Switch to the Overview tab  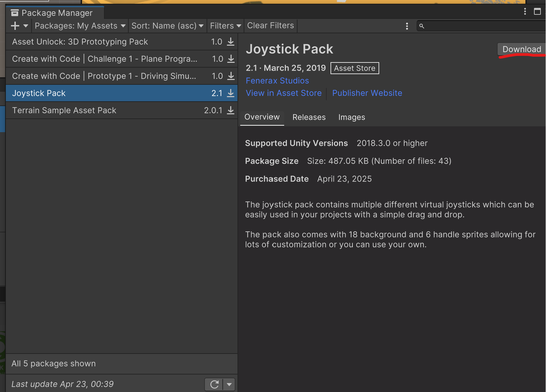(262, 117)
